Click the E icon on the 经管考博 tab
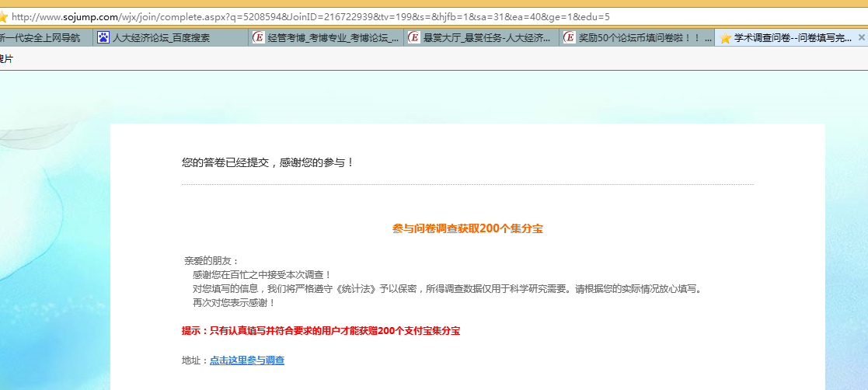This screenshot has height=390, width=868. pyautogui.click(x=258, y=37)
